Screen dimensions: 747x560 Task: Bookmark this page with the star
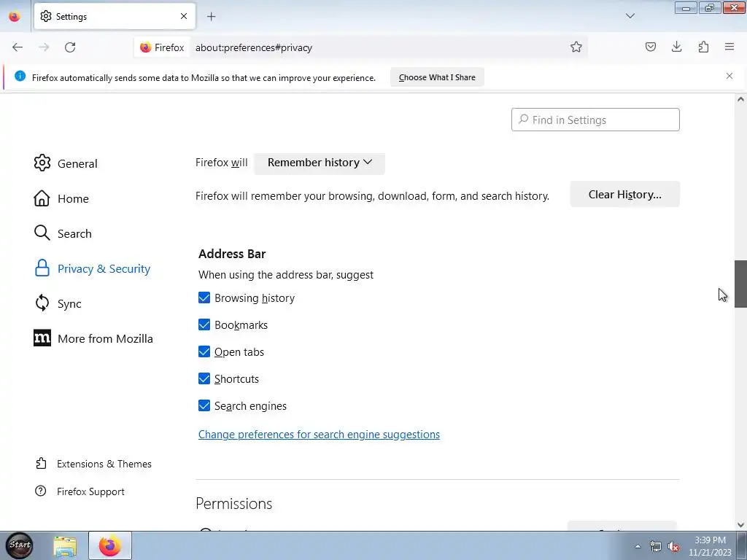pyautogui.click(x=576, y=47)
